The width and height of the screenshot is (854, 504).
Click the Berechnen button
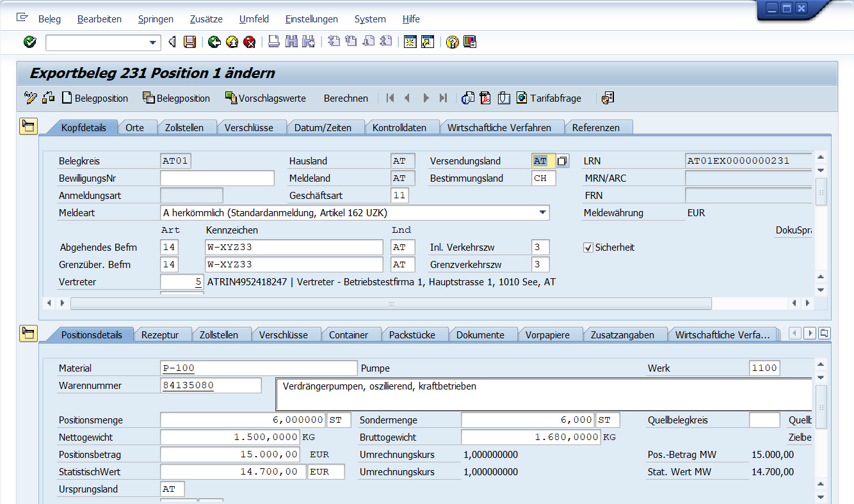coord(346,98)
